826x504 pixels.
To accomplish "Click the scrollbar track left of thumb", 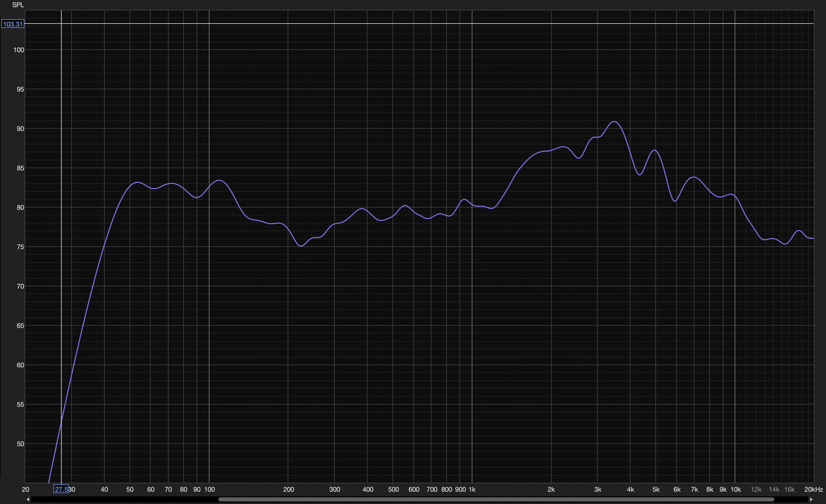I will [x=123, y=499].
